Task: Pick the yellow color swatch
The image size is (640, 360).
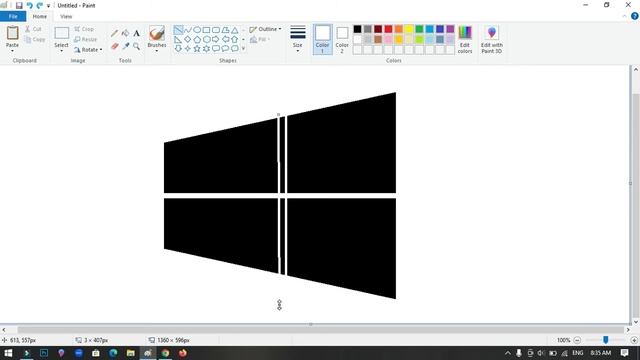Action: coord(409,29)
